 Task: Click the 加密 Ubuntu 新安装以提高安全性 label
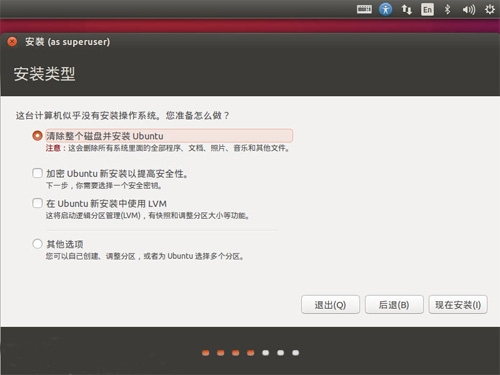coord(117,174)
